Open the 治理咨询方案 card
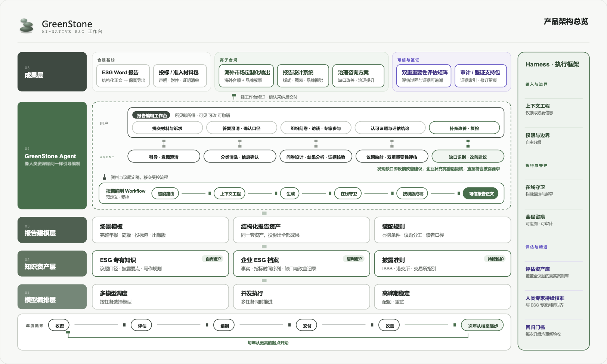This screenshot has height=364, width=607. point(358,76)
